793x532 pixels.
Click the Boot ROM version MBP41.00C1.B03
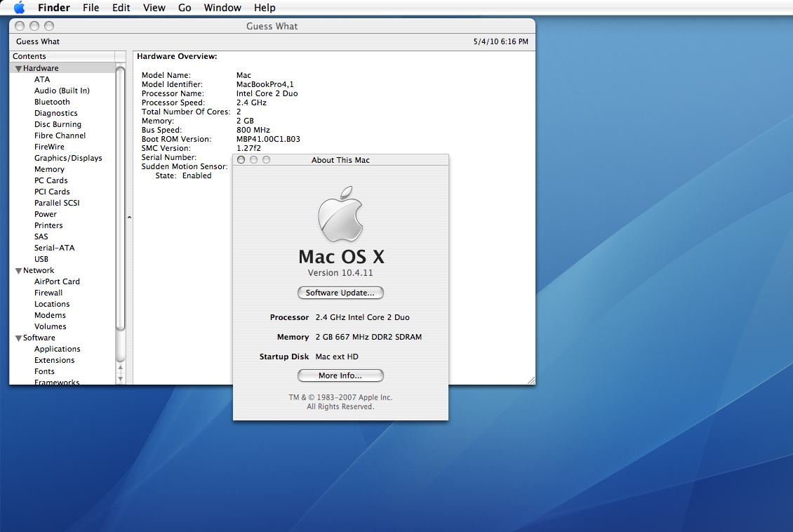click(x=268, y=139)
